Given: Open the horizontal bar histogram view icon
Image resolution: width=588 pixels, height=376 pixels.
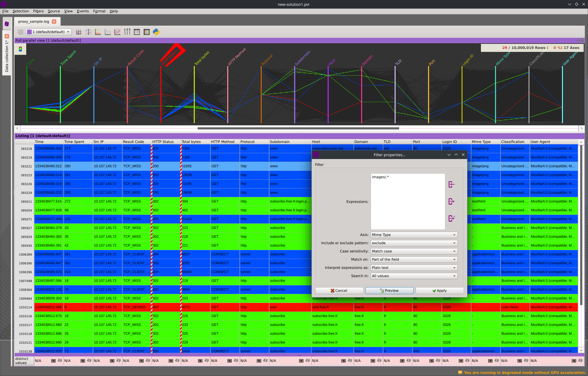Looking at the screenshot, I should (x=98, y=32).
